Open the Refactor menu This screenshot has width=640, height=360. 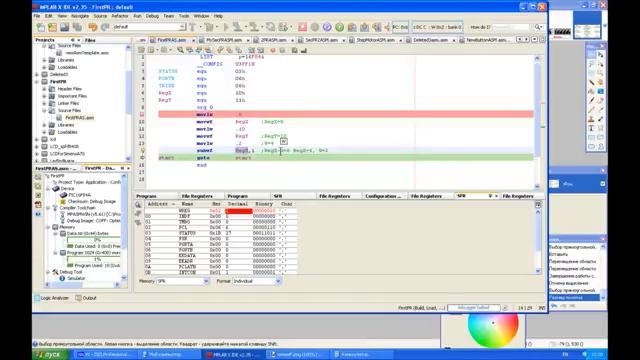(120, 16)
